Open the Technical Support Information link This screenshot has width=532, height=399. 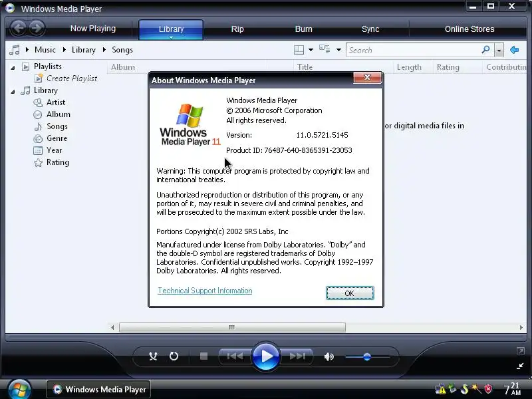coord(205,291)
